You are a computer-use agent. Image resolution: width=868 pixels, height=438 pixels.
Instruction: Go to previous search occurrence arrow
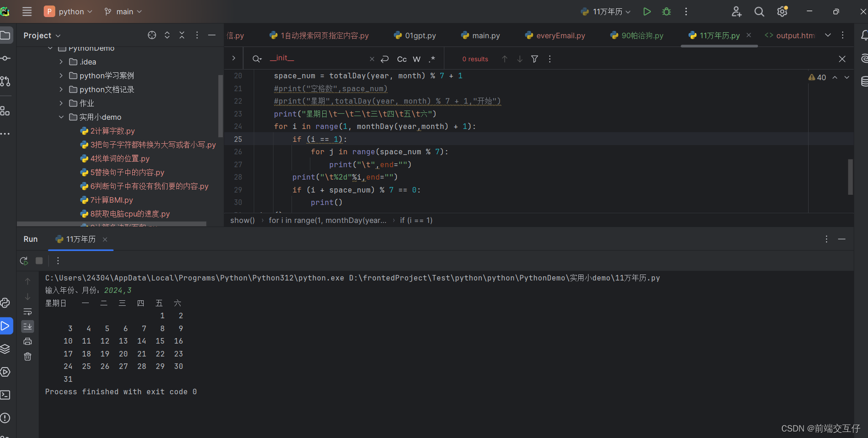505,59
